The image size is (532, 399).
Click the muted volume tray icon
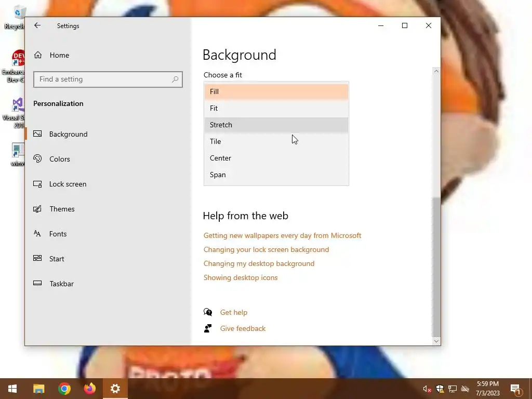tap(427, 389)
